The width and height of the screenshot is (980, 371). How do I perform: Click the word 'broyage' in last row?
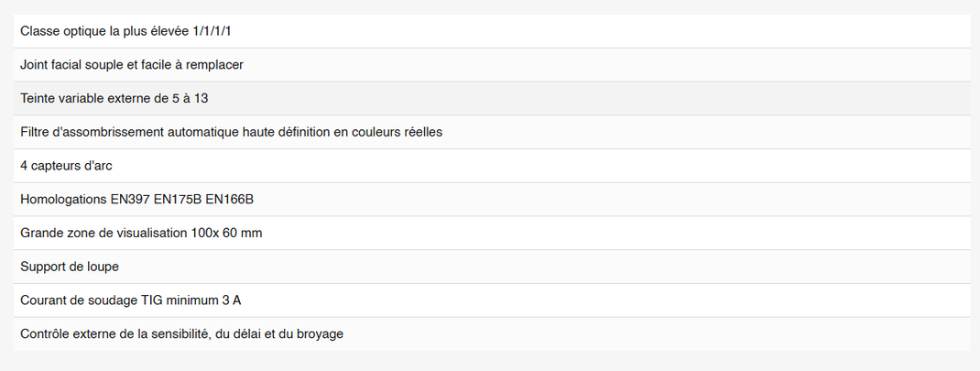[321, 334]
